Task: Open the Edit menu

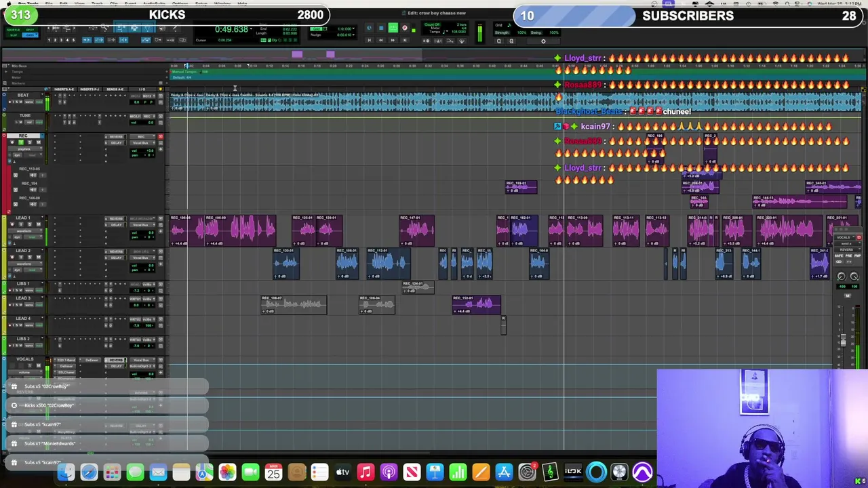Action: coord(63,3)
